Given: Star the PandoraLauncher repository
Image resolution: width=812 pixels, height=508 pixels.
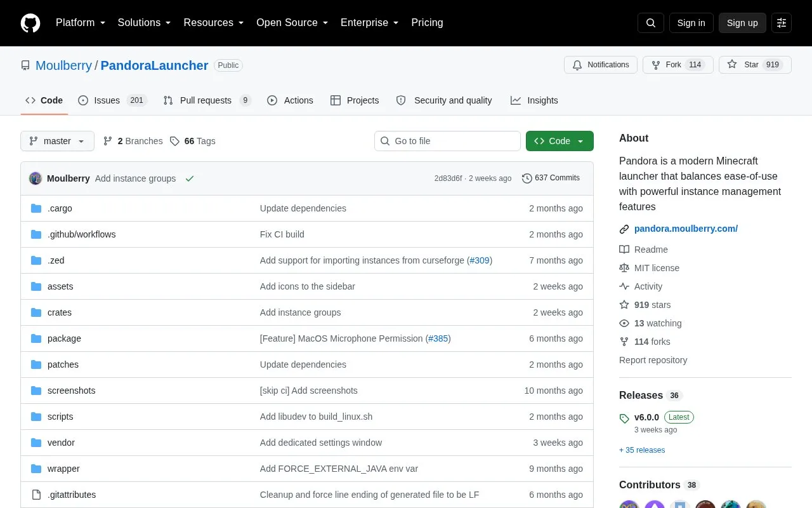Looking at the screenshot, I should pos(755,65).
